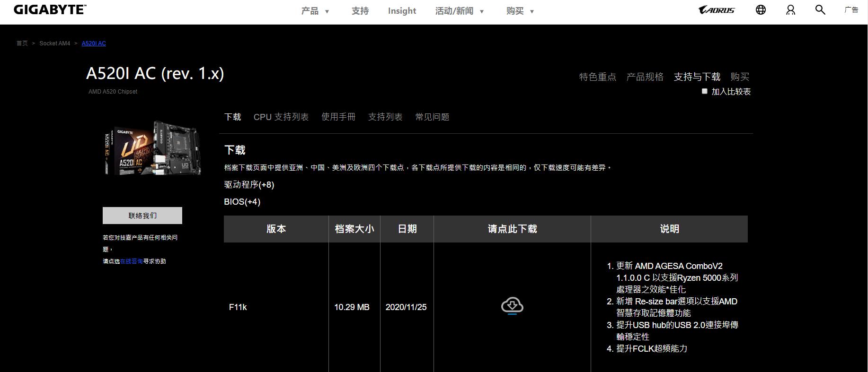Viewport: 868px width, 372px height.
Task: Open the Insight menu item
Action: coord(402,11)
